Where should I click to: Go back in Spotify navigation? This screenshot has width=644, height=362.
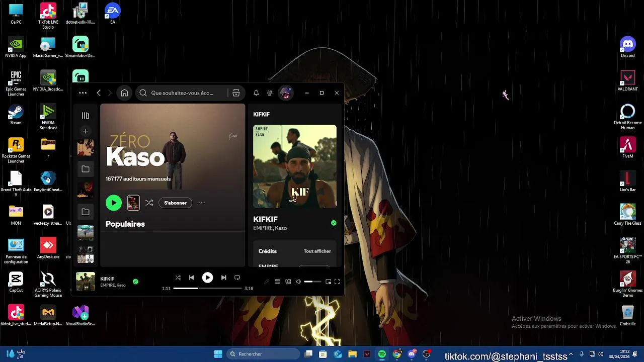(x=99, y=93)
